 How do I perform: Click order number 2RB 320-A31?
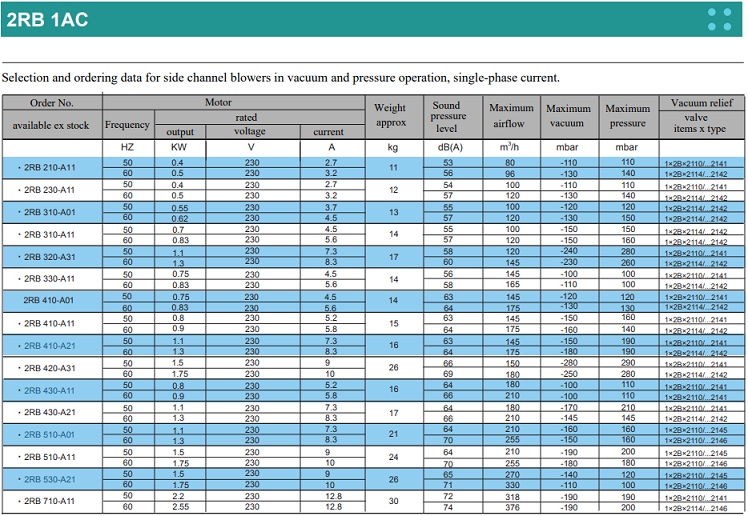51,256
